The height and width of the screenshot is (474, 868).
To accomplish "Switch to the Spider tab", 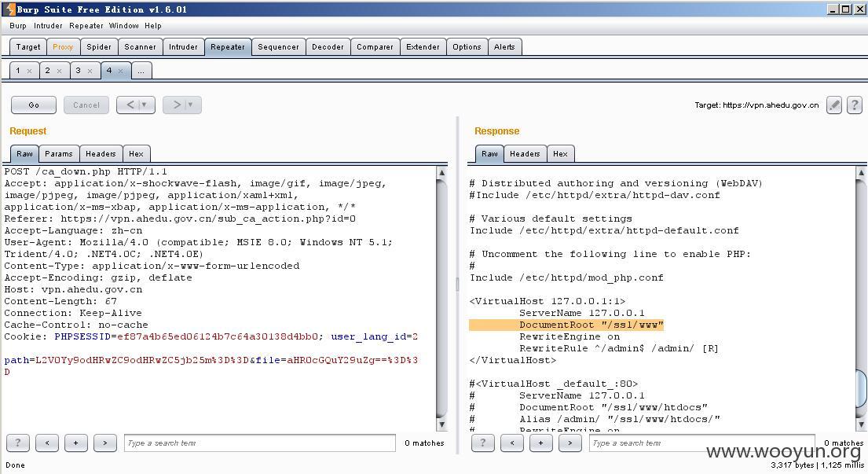I will pyautogui.click(x=99, y=47).
